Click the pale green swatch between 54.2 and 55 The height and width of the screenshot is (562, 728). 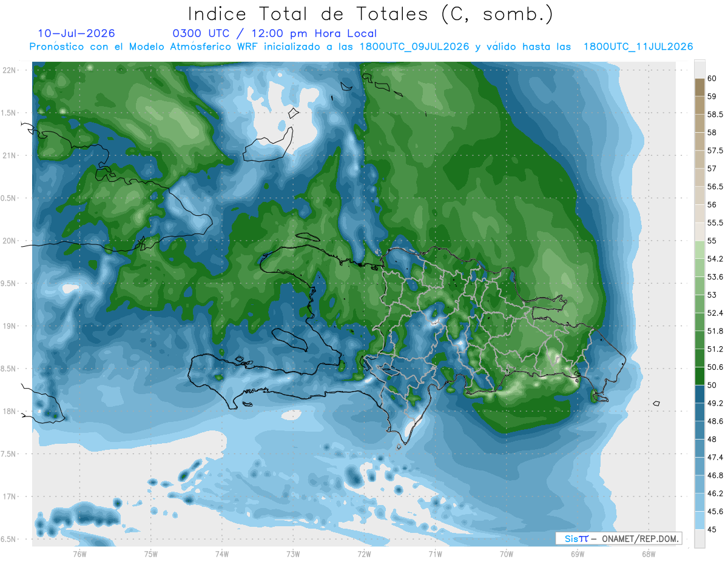tap(699, 250)
